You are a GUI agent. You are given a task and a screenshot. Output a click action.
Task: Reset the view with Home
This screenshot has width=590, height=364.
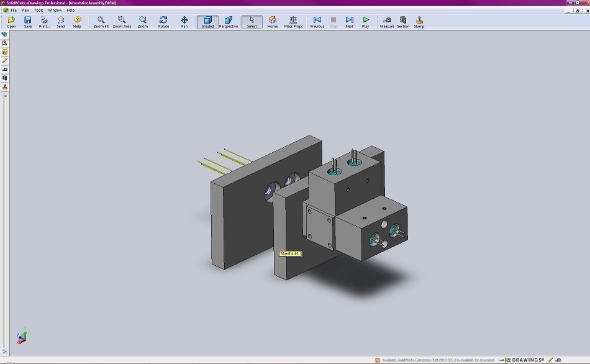coord(273,22)
